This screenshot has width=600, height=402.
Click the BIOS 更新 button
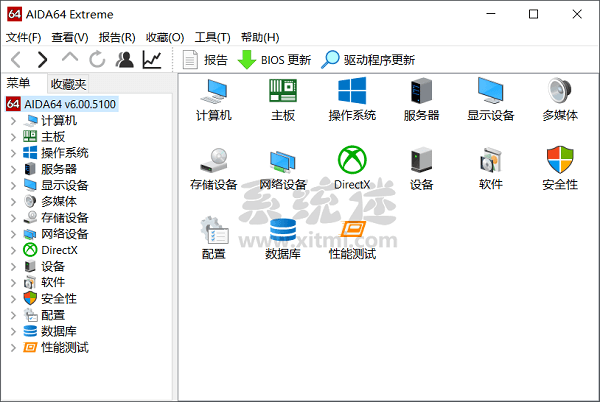tap(274, 60)
